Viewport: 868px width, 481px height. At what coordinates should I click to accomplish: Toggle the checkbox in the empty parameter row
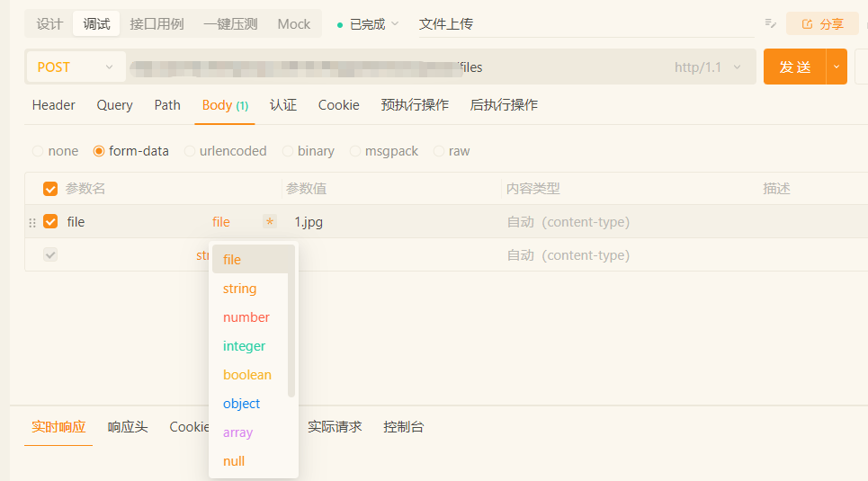pyautogui.click(x=50, y=254)
